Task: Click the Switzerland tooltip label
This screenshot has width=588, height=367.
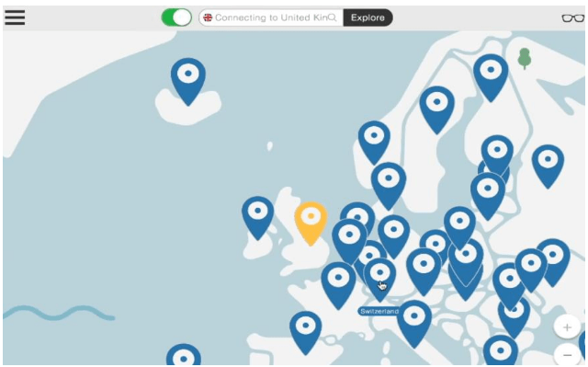Action: click(379, 311)
